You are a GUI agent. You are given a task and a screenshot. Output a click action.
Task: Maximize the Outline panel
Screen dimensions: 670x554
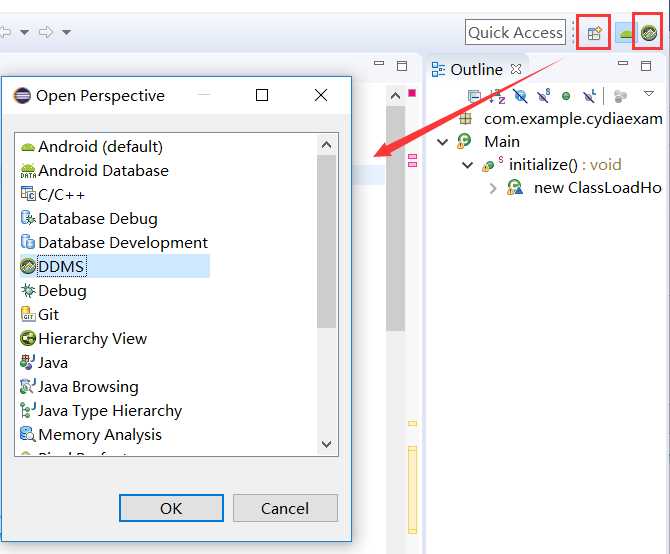[646, 65]
